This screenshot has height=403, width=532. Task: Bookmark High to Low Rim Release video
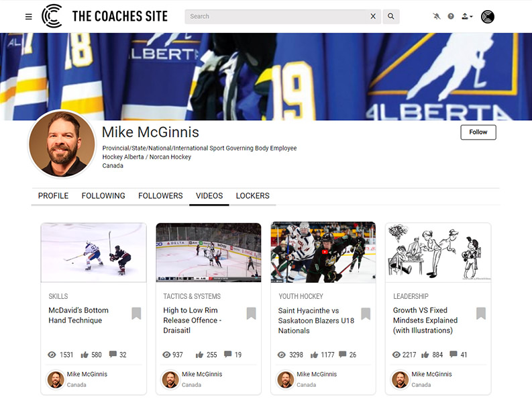pyautogui.click(x=251, y=313)
